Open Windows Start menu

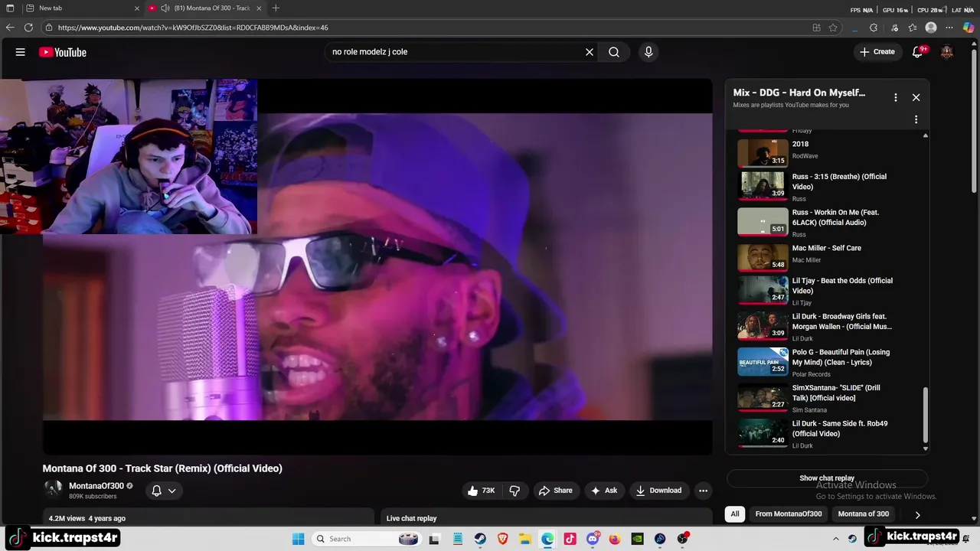pos(299,539)
